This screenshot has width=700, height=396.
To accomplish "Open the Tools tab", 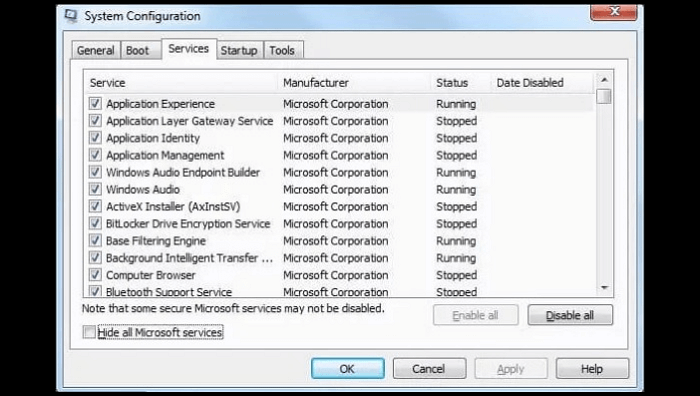I will pos(282,50).
